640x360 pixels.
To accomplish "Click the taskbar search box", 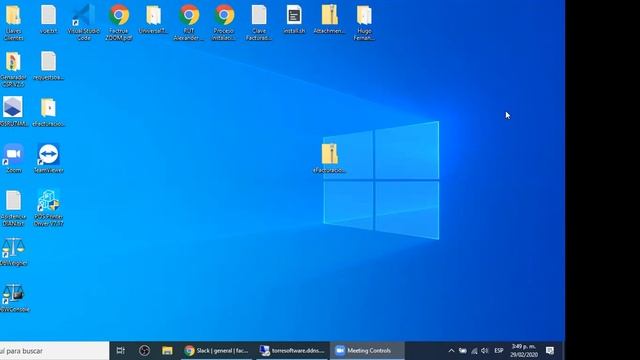I will [54, 351].
